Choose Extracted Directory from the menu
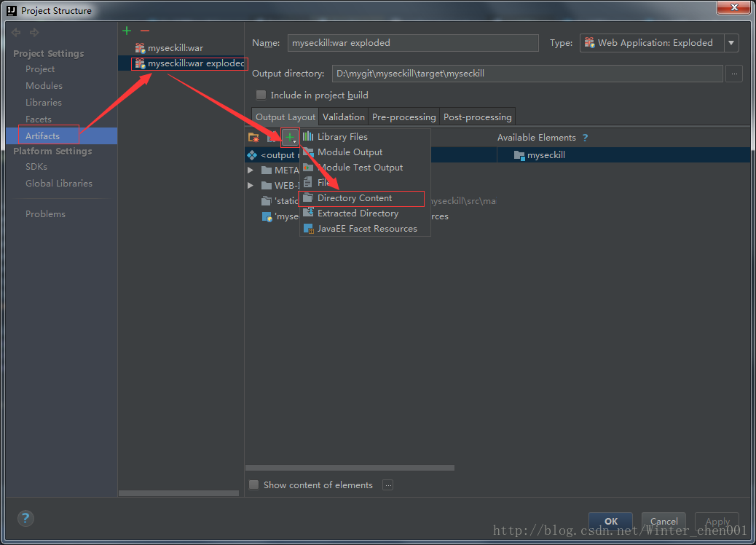 click(365, 213)
